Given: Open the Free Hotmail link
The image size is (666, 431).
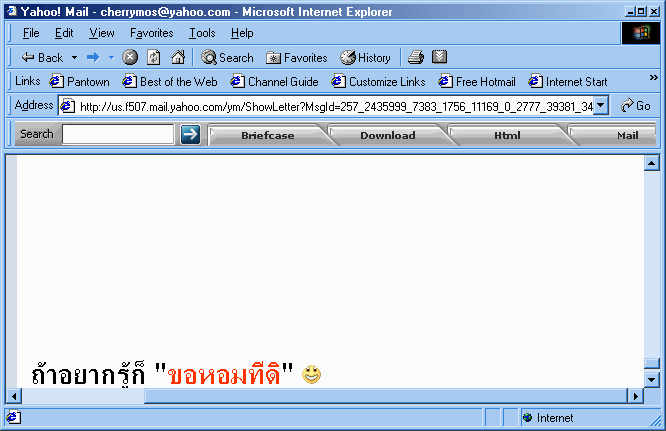Looking at the screenshot, I should 477,82.
